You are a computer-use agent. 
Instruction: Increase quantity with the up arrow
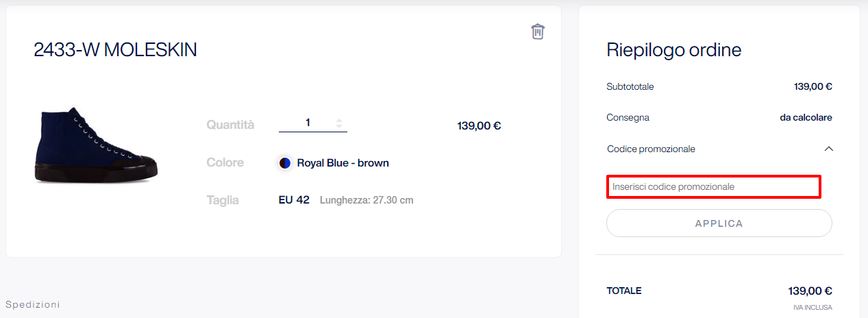coord(339,120)
